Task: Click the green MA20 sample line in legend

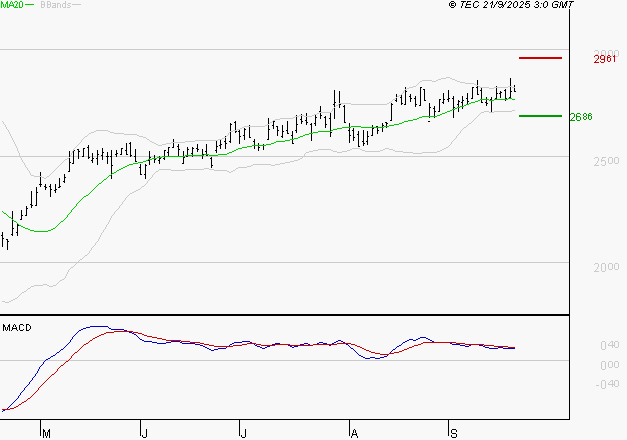Action: pyautogui.click(x=30, y=5)
